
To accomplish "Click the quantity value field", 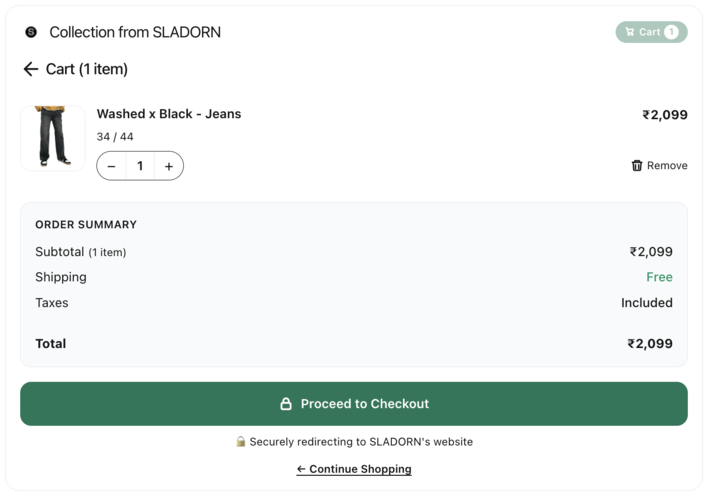I will [x=140, y=166].
